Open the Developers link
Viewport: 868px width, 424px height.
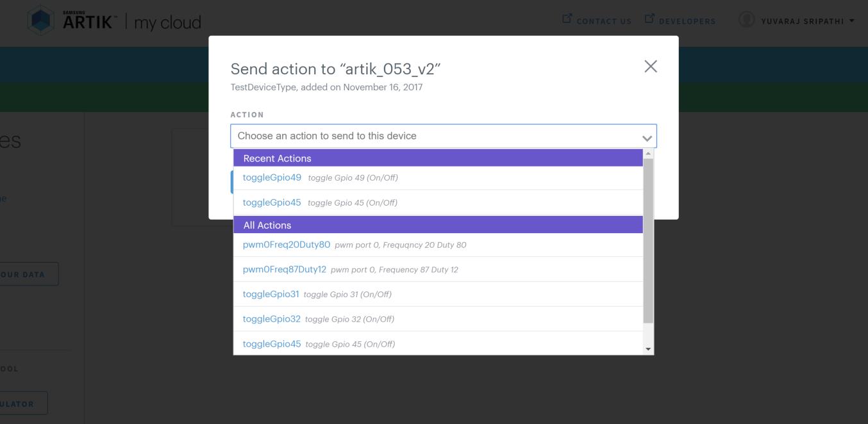pos(687,21)
